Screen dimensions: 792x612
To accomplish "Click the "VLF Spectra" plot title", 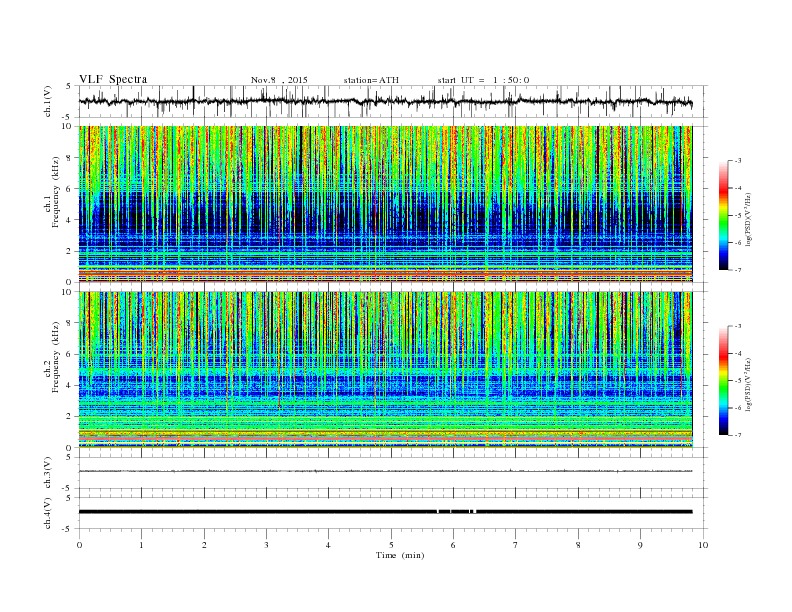I will click(113, 79).
